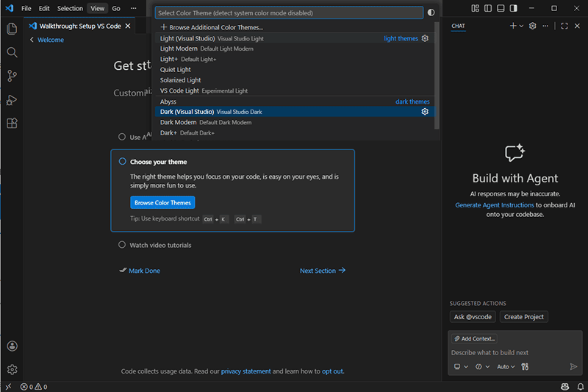Open the Go menu
This screenshot has width=588, height=392.
[116, 8]
